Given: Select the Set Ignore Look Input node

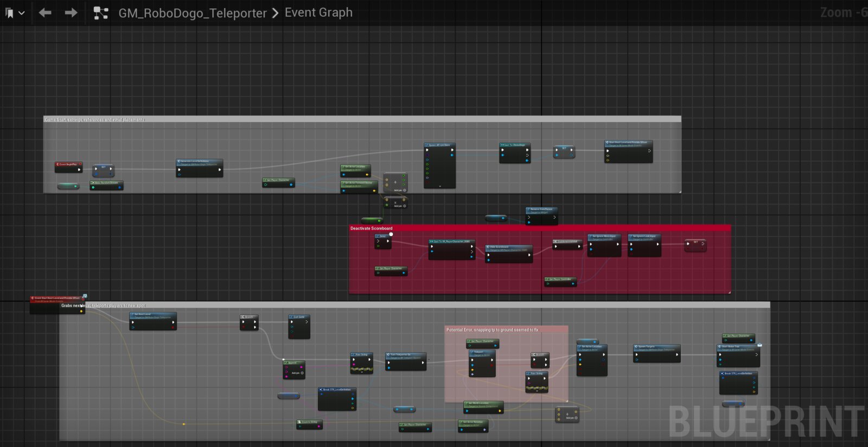Looking at the screenshot, I should tap(644, 245).
